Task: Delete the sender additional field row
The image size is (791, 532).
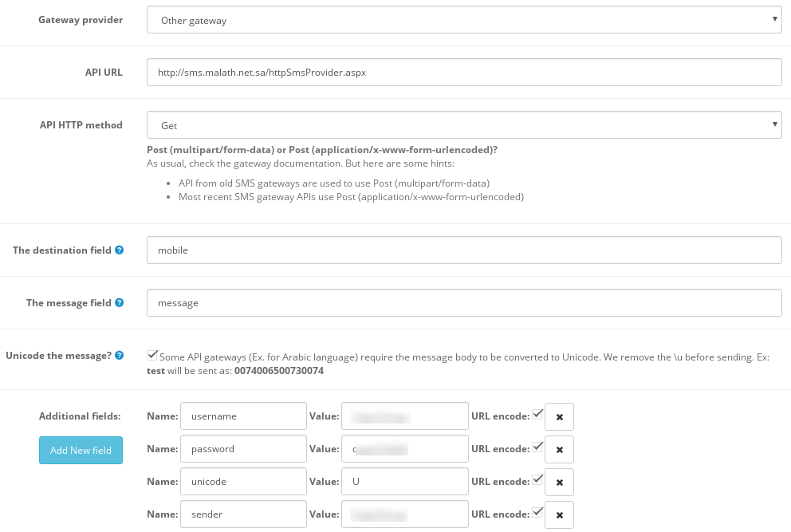Action: click(559, 515)
